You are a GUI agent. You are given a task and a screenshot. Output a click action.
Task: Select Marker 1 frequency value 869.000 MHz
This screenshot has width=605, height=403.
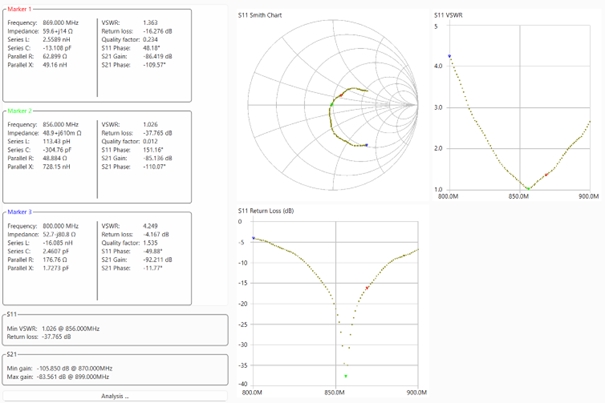click(61, 23)
